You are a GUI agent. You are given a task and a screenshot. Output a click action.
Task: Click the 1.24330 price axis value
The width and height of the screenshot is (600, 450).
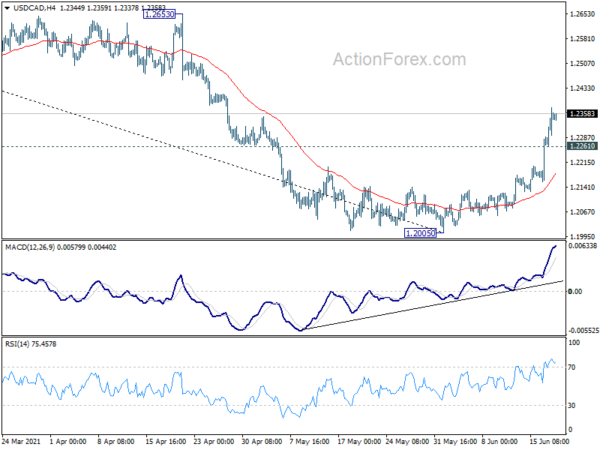coord(582,88)
